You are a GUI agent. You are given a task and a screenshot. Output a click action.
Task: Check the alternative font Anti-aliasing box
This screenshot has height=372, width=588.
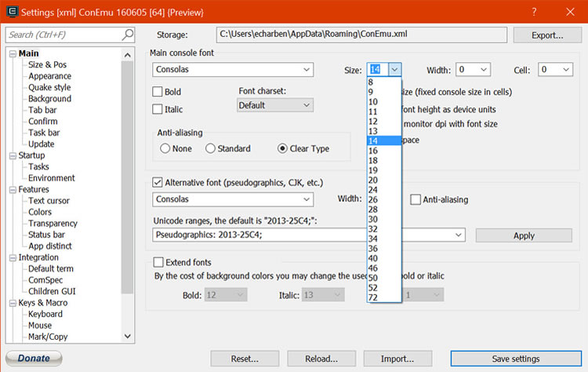click(415, 199)
